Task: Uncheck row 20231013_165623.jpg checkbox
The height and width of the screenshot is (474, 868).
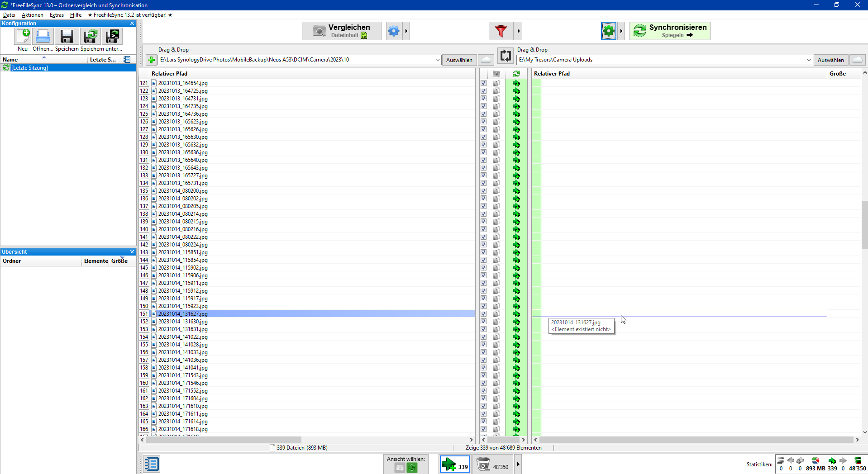Action: (x=484, y=122)
